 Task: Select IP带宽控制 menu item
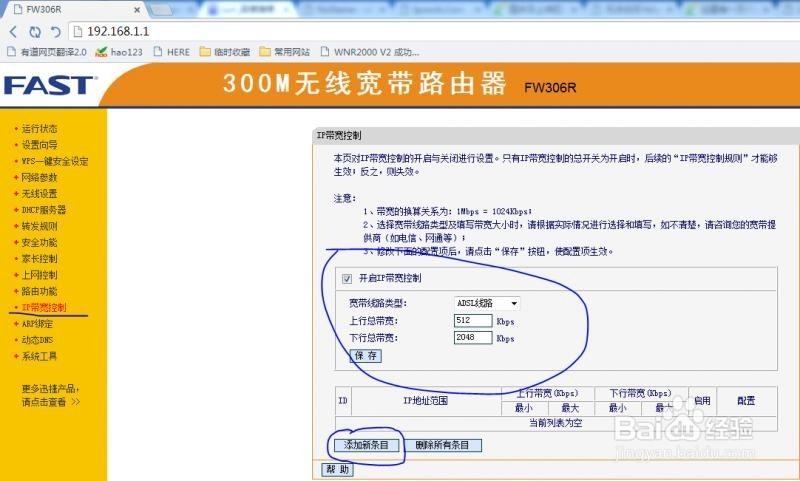[44, 308]
